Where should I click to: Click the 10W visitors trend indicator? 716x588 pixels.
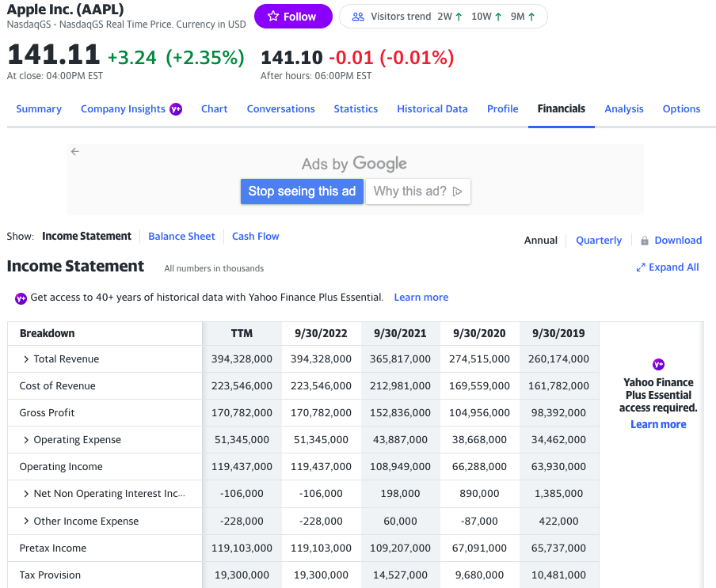487,17
